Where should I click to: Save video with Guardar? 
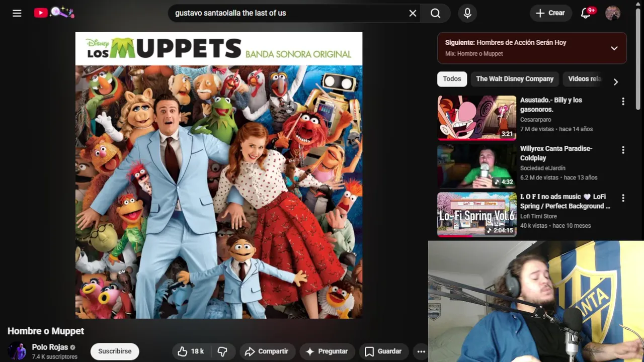383,351
